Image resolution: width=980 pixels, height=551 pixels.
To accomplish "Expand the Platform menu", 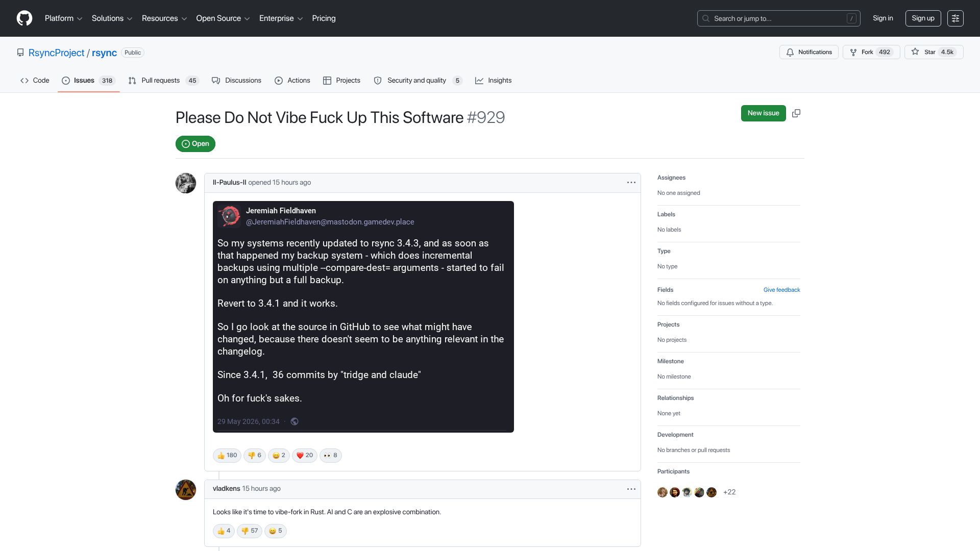I will tap(63, 18).
